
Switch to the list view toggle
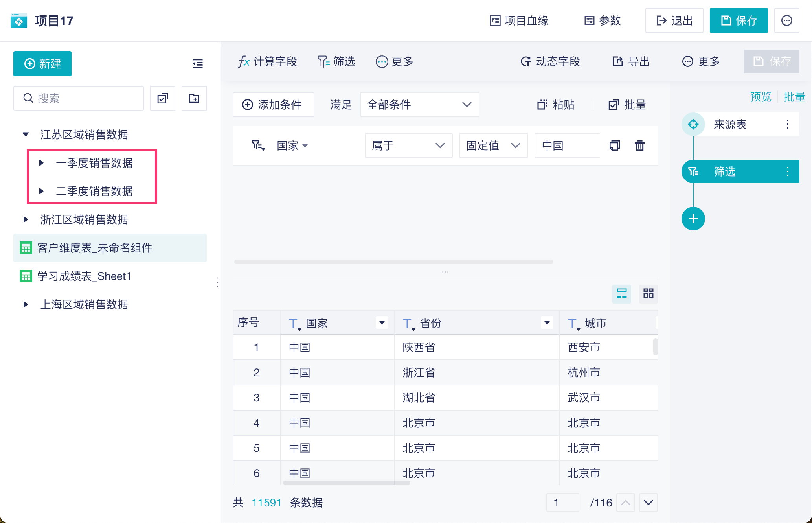[621, 293]
